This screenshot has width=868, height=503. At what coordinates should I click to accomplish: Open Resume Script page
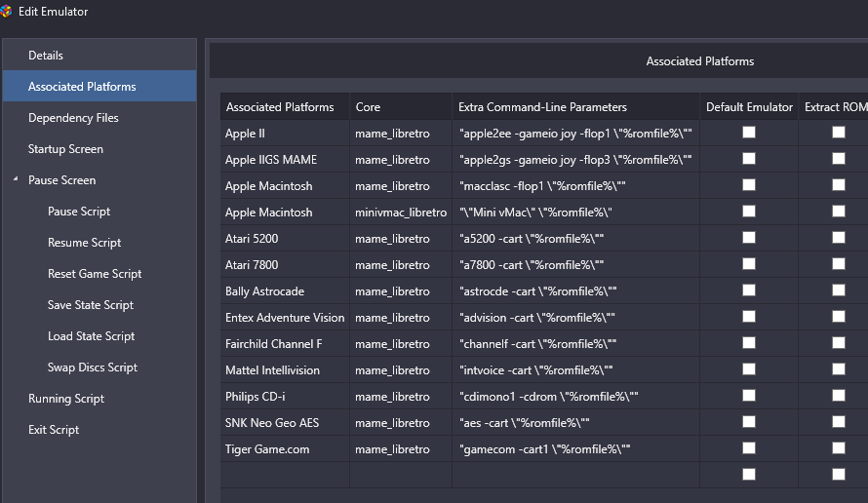click(x=84, y=243)
